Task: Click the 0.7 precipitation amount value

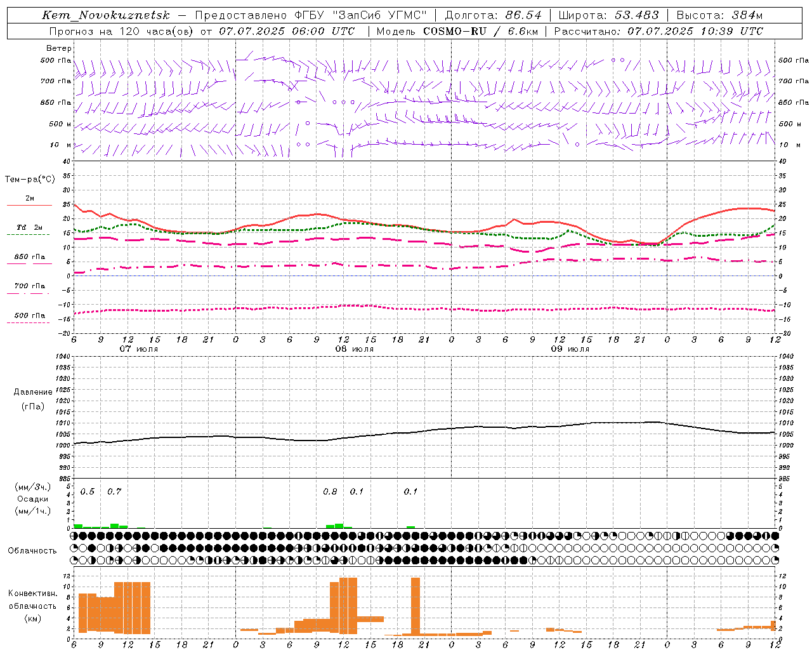Action: [114, 492]
